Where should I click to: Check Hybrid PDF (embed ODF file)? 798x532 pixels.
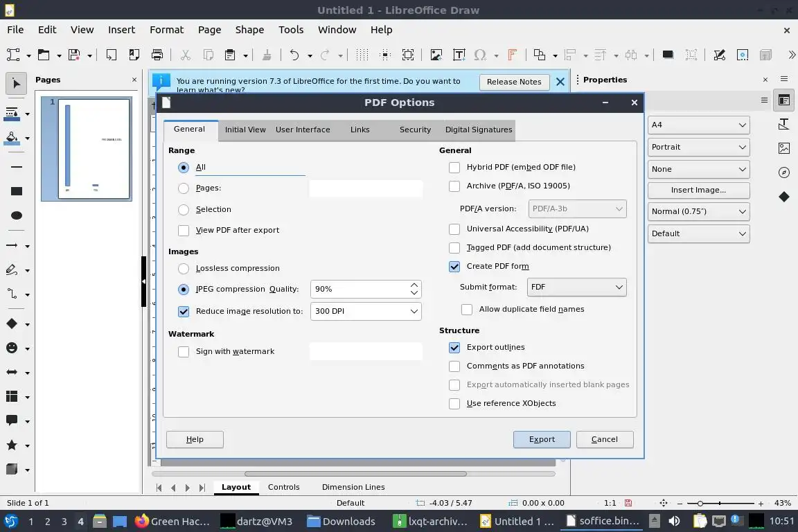coord(454,168)
